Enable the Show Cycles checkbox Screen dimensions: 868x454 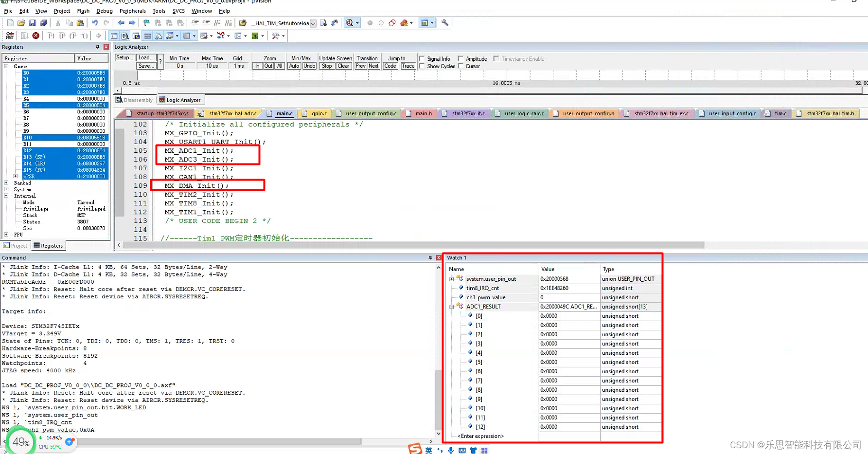(422, 66)
